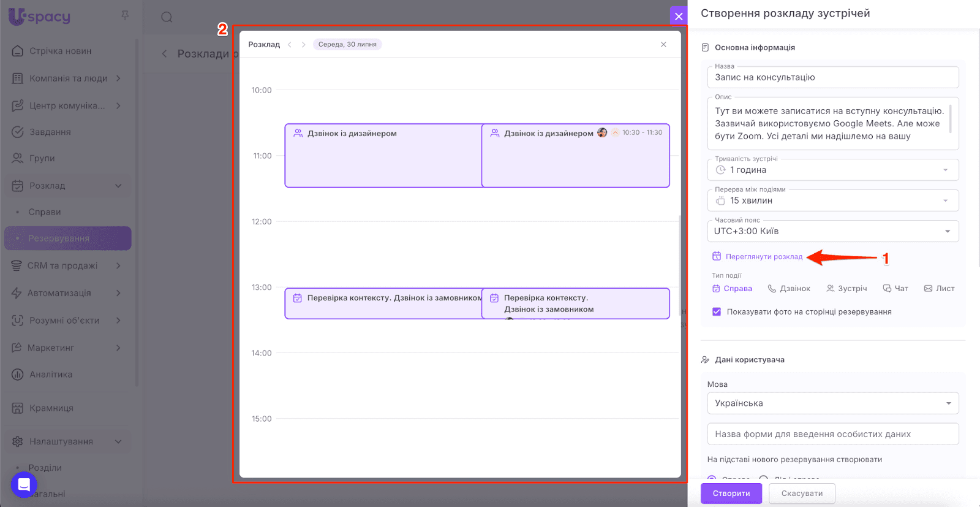Viewport: 980px width, 507px height.
Task: Open the chat support bubble
Action: (24, 484)
